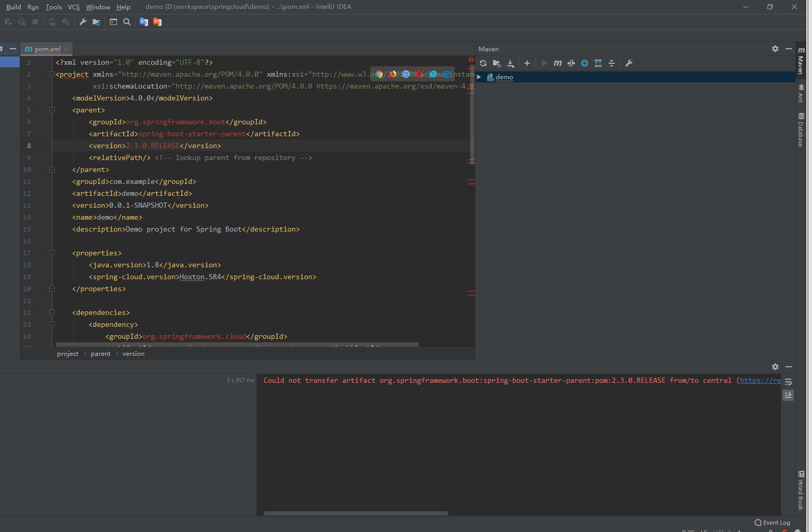Hide the Maven tool window

(x=789, y=49)
